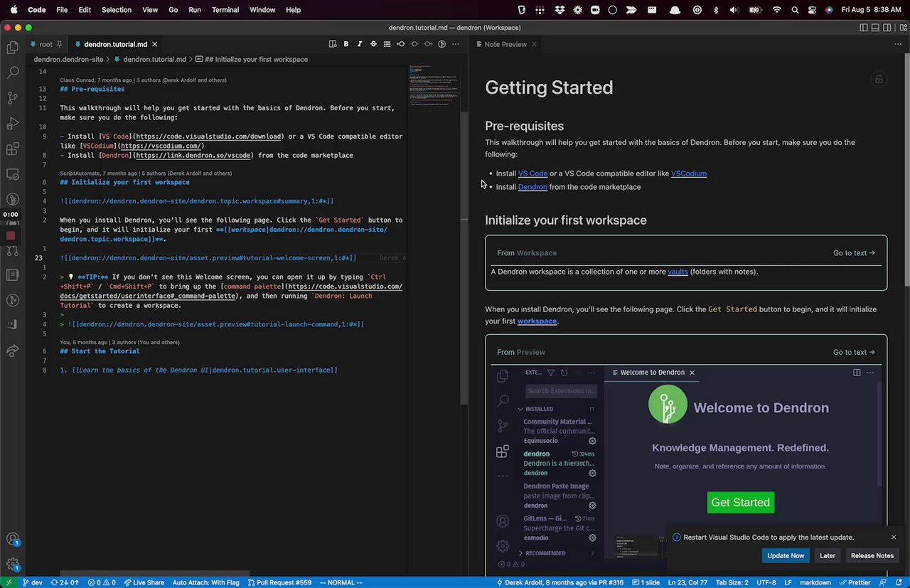910x588 pixels.
Task: Click the side preview icon in the editor toolbar
Action: 333,44
